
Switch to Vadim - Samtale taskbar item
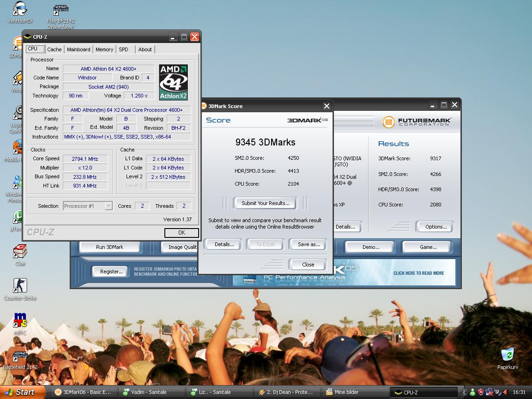click(x=151, y=392)
